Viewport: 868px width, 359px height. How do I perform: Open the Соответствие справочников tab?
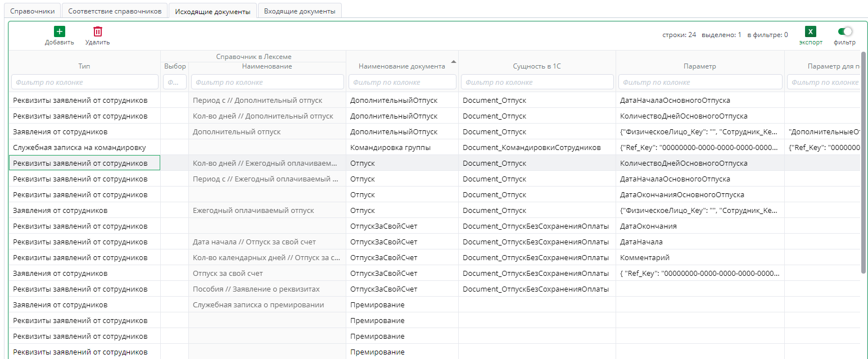pos(114,11)
